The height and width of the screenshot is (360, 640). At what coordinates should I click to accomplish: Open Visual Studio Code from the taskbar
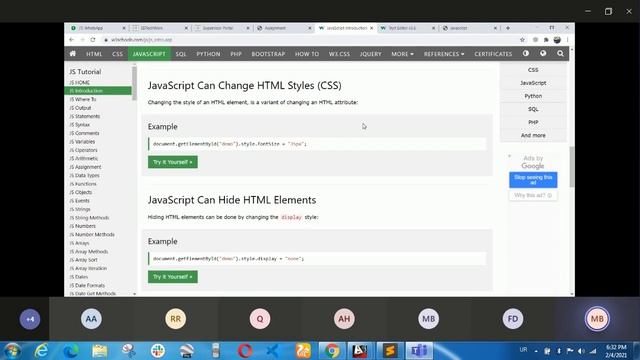(x=273, y=351)
